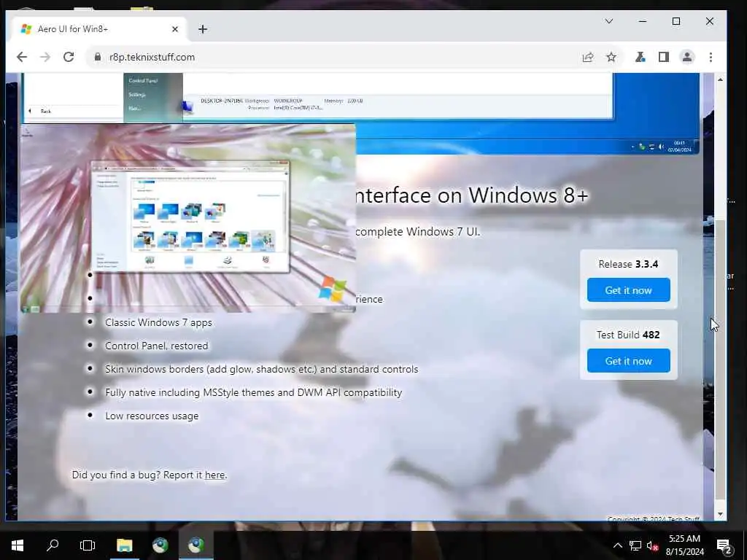Open taskbar search magnifier

(53, 545)
